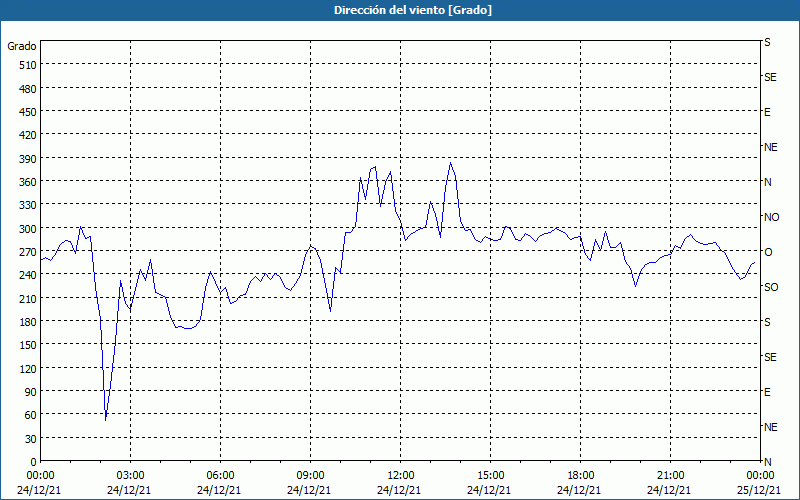The width and height of the screenshot is (800, 500).
Task: Click the 120 degree axis label
Action: coord(29,368)
